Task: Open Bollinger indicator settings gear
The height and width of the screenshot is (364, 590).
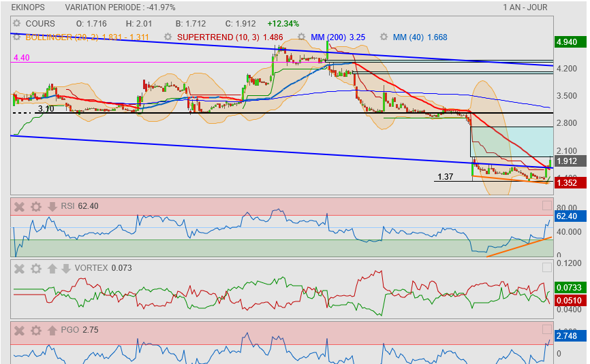Action: [x=17, y=37]
